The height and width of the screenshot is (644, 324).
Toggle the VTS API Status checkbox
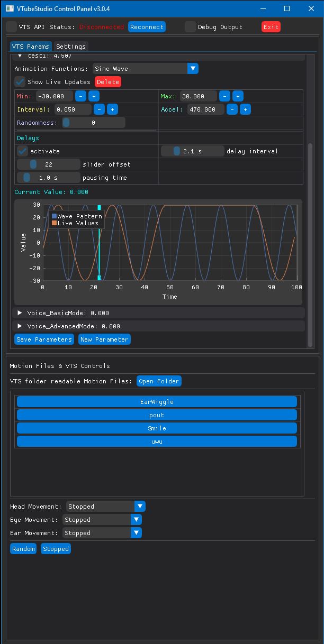click(12, 27)
